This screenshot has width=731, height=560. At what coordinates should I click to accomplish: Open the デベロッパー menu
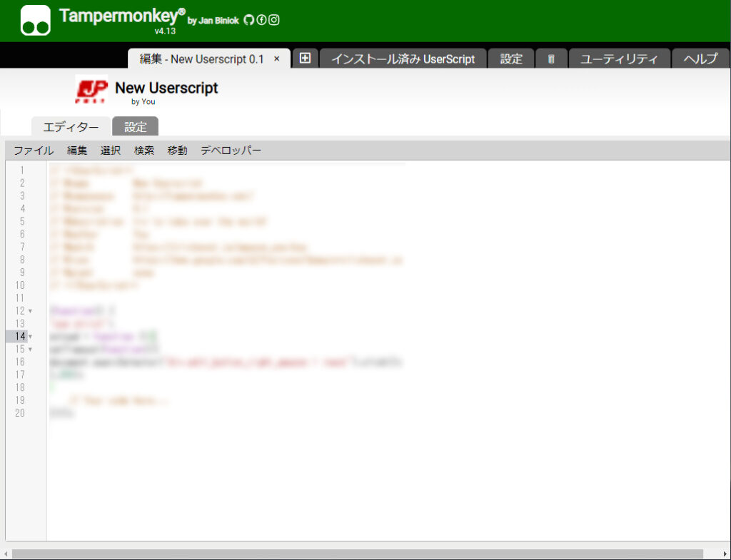(x=231, y=151)
